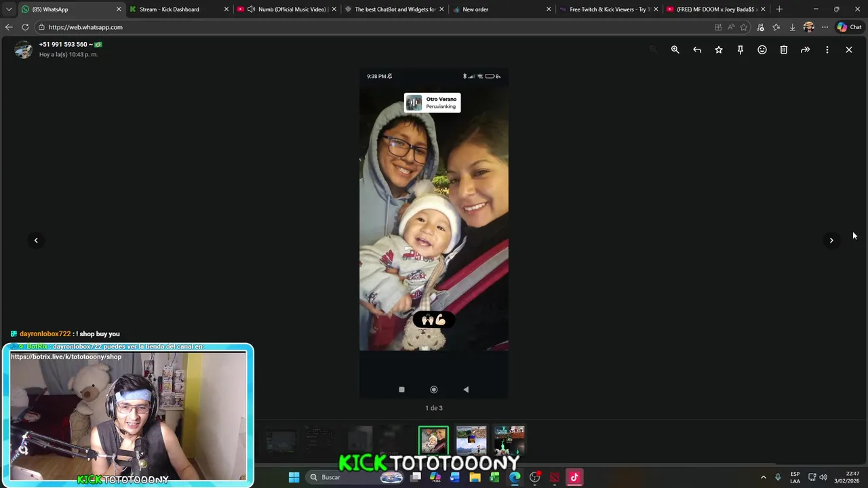Zoom in on the WhatsApp image

(675, 49)
